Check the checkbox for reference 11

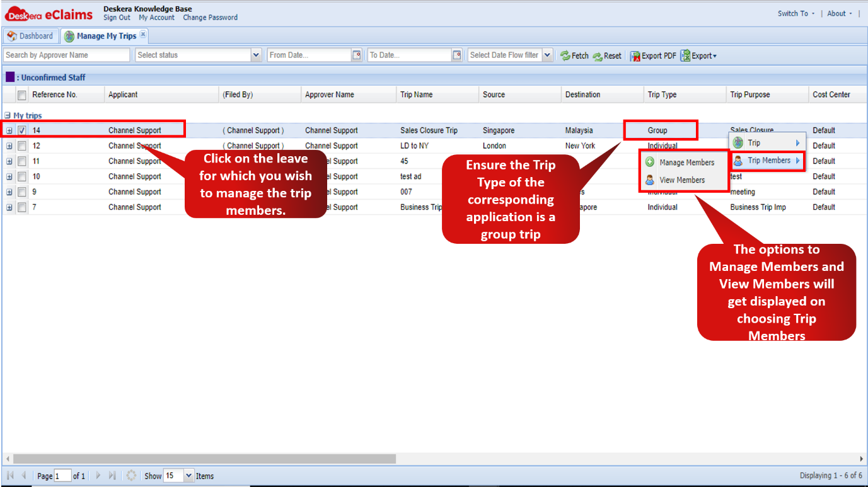pyautogui.click(x=22, y=161)
